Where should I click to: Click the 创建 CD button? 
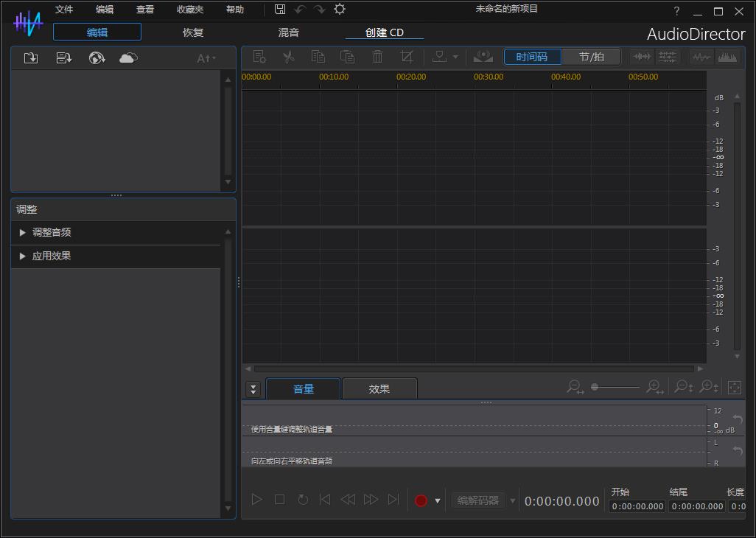(385, 32)
